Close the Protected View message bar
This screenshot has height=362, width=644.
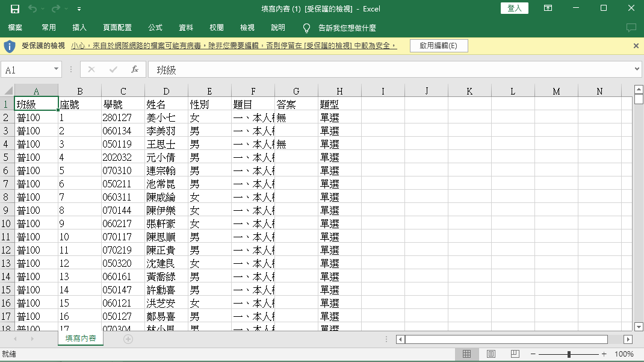(636, 46)
